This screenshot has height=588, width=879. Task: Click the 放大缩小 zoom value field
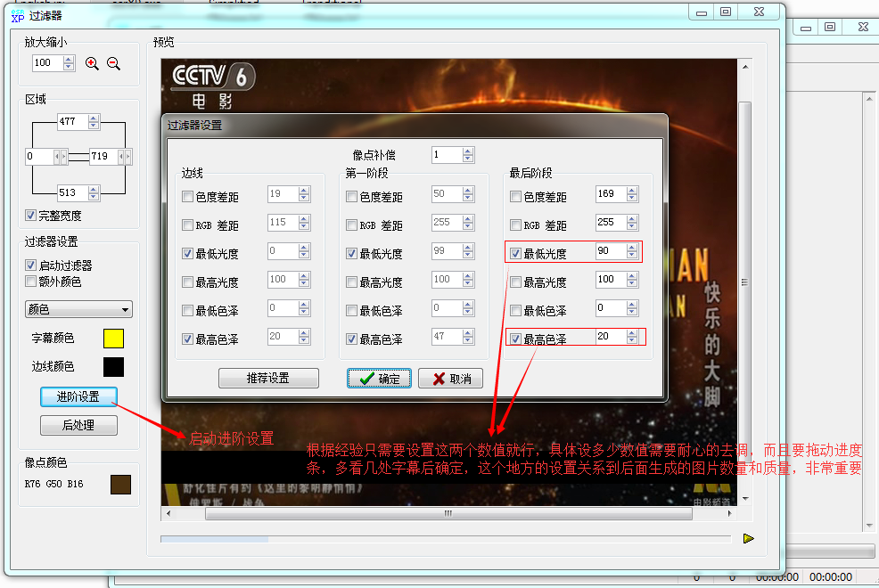coord(45,63)
